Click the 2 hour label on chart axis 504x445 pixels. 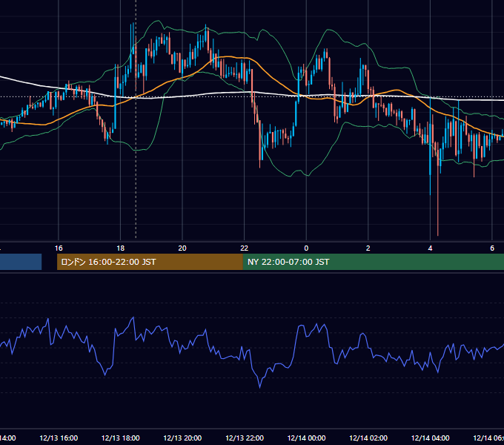coord(368,248)
